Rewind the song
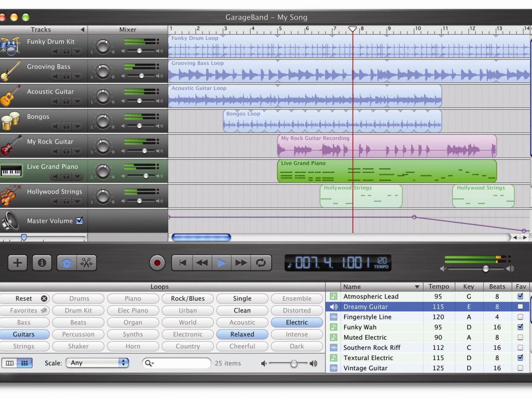 [x=202, y=263]
